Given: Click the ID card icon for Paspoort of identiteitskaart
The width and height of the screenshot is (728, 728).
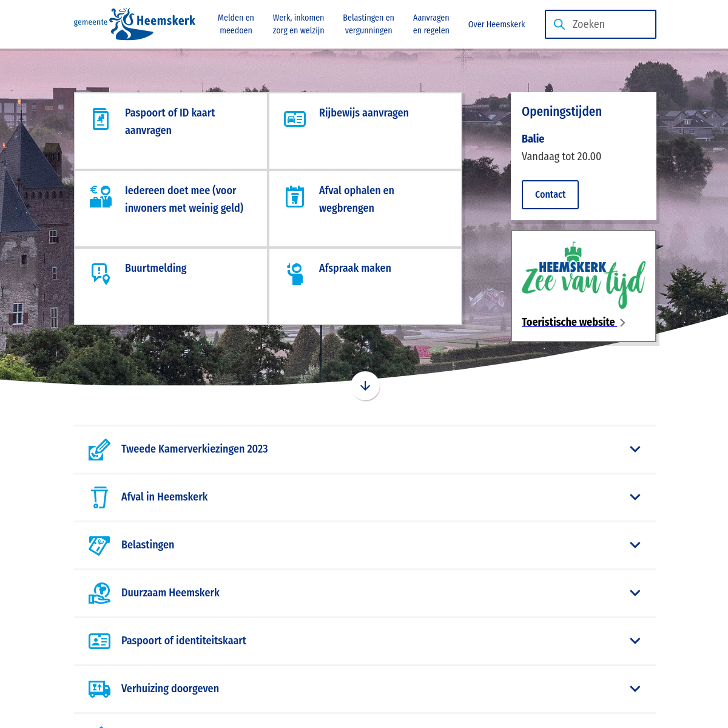Looking at the screenshot, I should [x=99, y=641].
